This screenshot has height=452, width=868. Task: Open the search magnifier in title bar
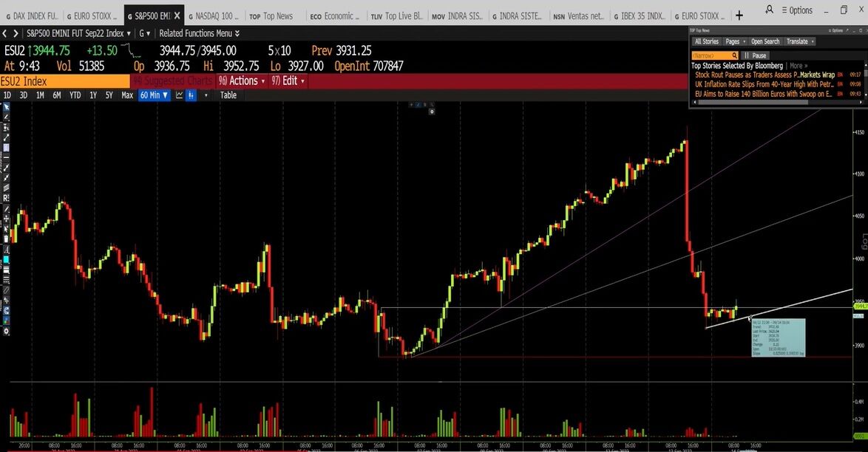point(769,10)
